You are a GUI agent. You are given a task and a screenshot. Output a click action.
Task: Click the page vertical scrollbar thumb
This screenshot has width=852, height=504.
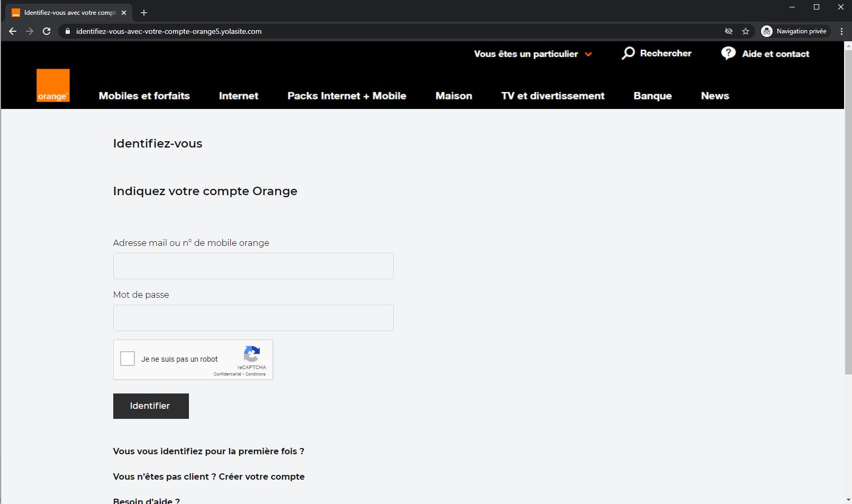click(x=848, y=212)
